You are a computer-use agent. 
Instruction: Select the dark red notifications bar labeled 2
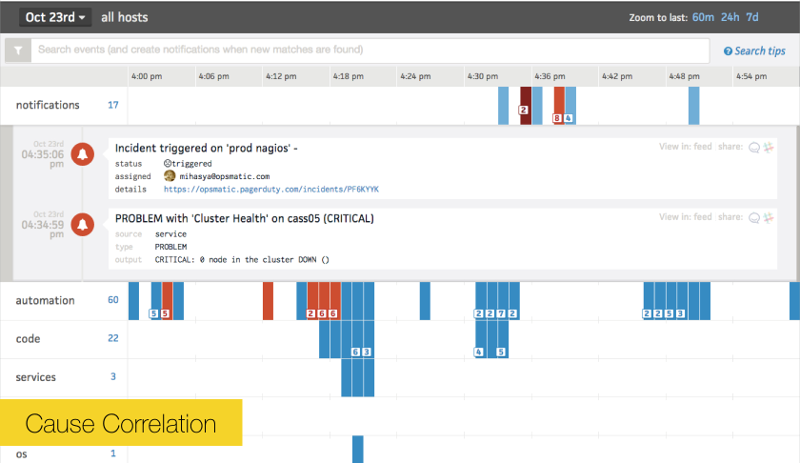pos(524,105)
